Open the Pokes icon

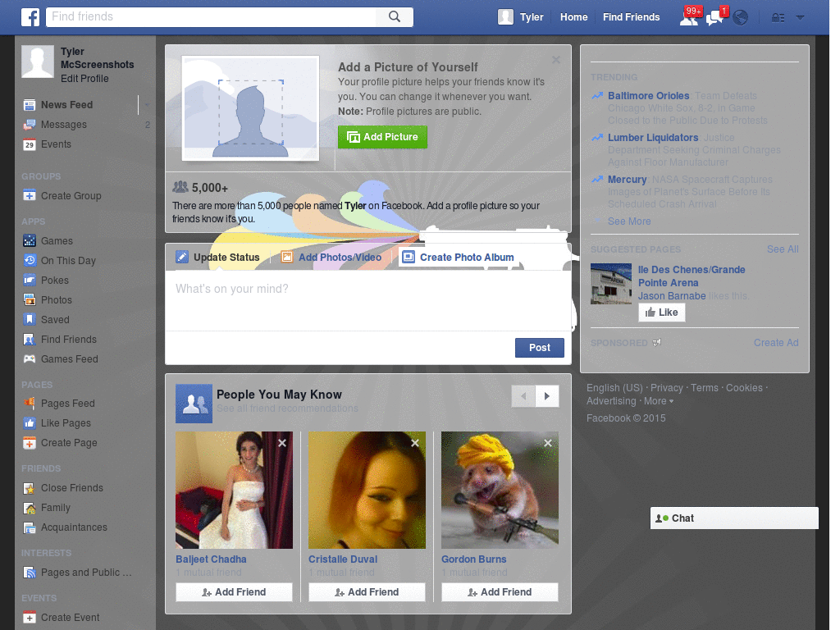[x=30, y=281]
